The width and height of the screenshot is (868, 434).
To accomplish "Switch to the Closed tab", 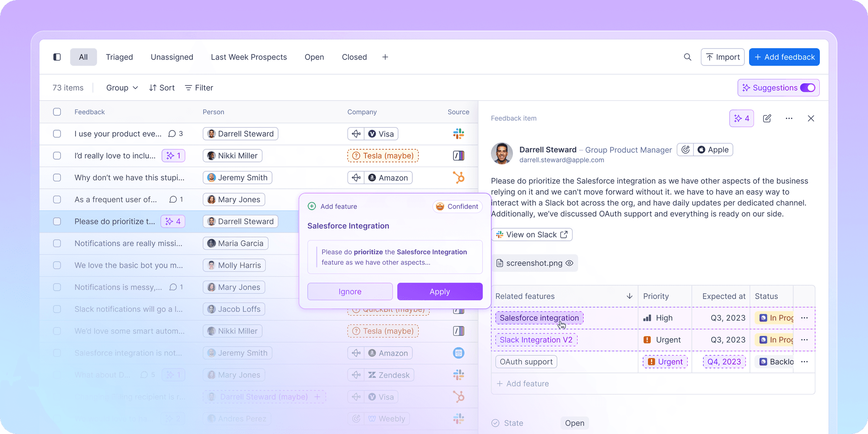I will (354, 57).
